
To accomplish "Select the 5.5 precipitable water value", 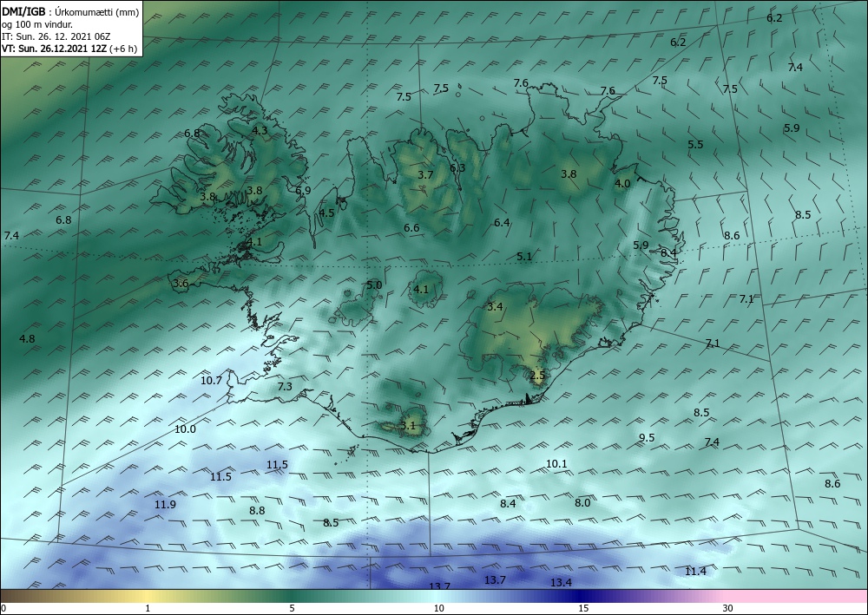I will [695, 144].
